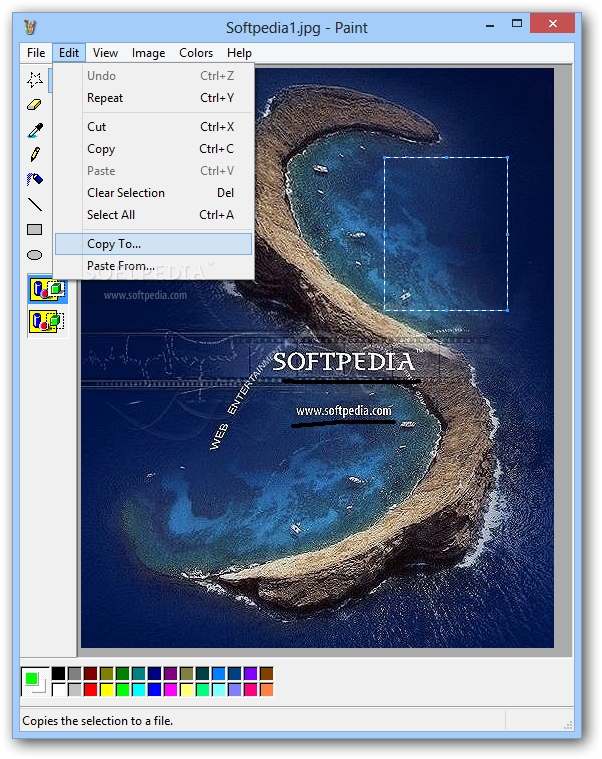The image size is (602, 759).
Task: Select the Eraser tool
Action: tap(34, 105)
